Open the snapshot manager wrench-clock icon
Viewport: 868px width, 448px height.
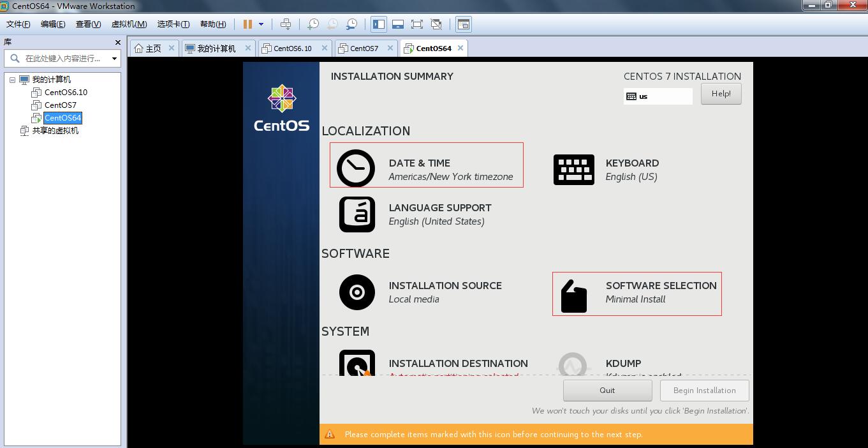pyautogui.click(x=351, y=24)
